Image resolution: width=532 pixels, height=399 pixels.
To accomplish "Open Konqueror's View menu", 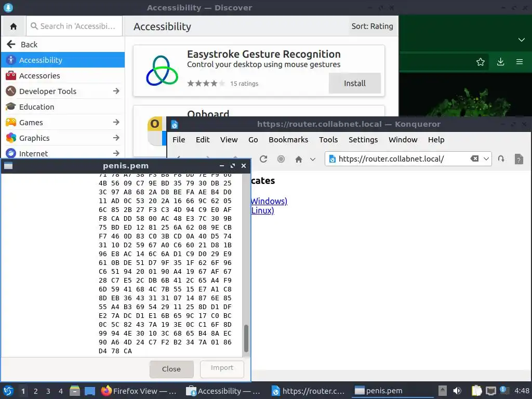I will (229, 140).
